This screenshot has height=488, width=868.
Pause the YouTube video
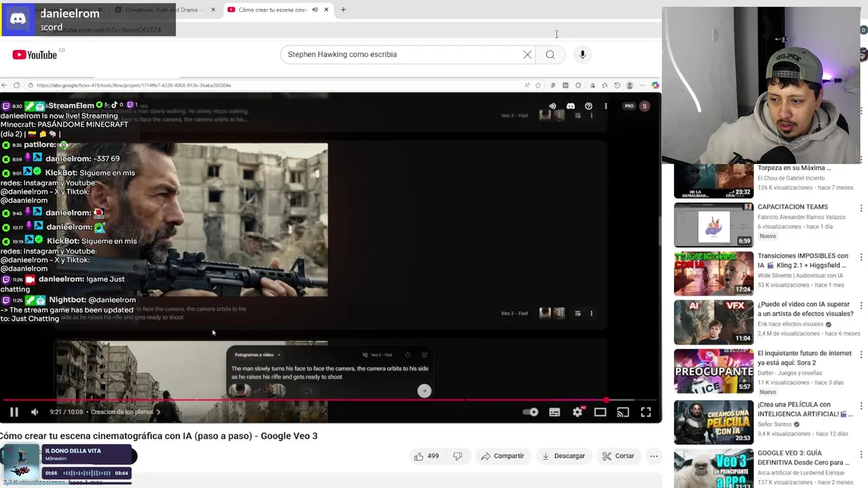click(x=14, y=412)
